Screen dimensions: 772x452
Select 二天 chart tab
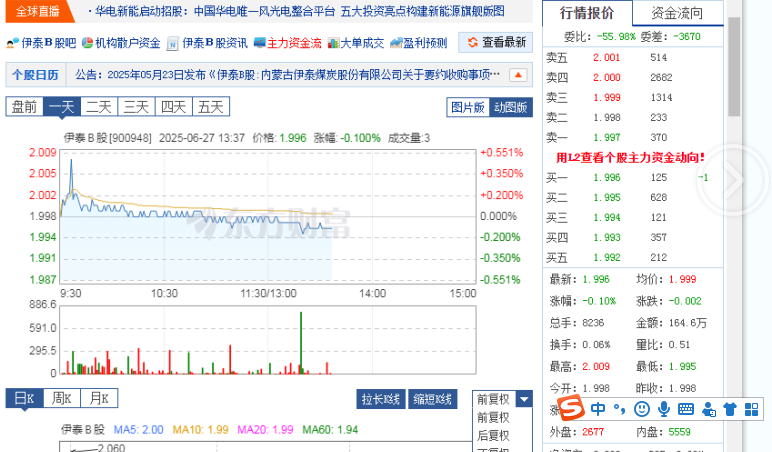point(99,107)
